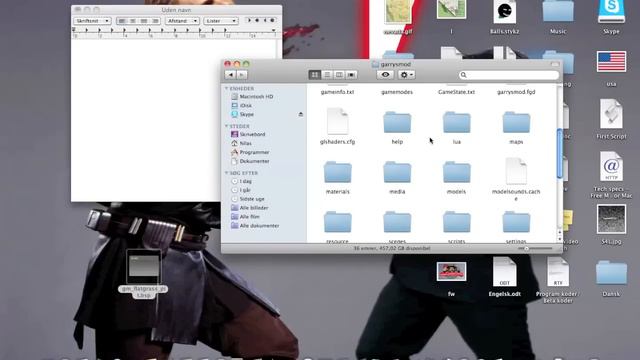Screen dimensions: 640x360
Task: Select the lua folder icon
Action: [x=457, y=122]
